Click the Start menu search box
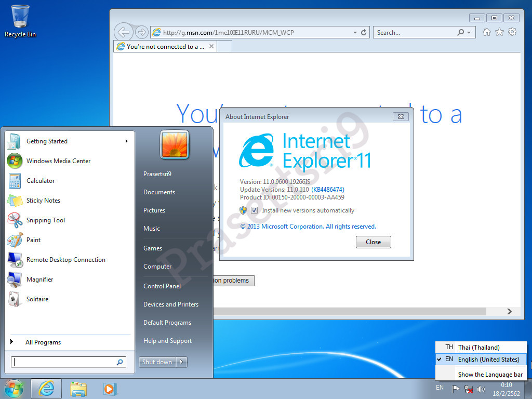This screenshot has width=532, height=399. pos(69,362)
